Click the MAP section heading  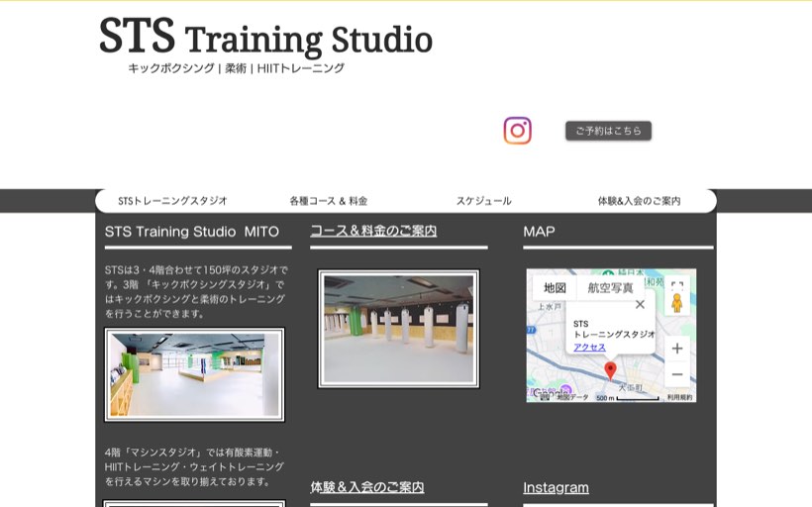539,232
